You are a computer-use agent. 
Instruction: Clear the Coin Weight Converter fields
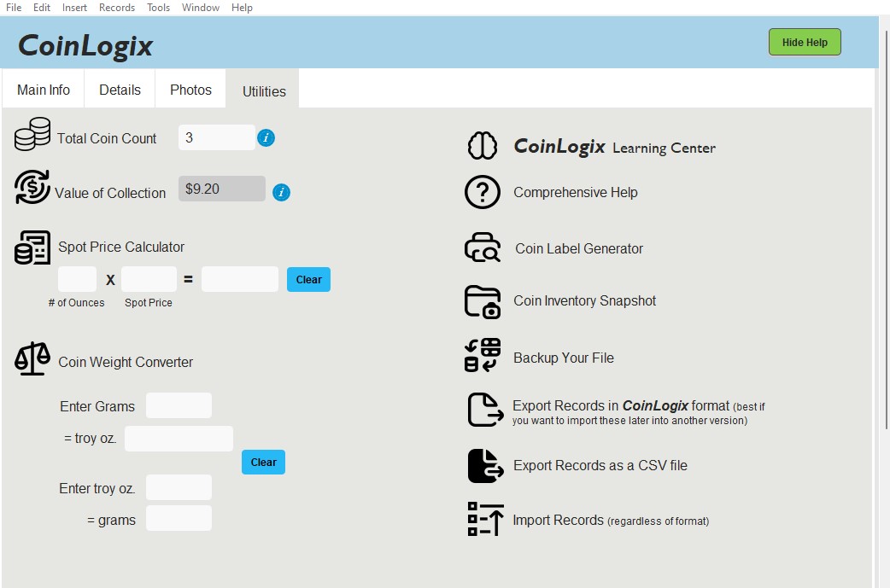point(263,462)
